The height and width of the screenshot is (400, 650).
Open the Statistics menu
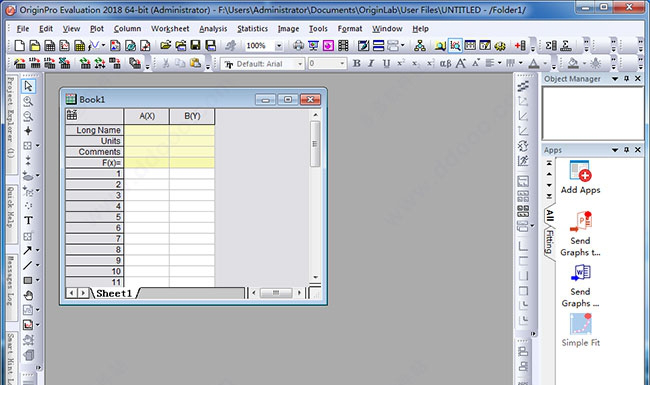click(x=252, y=29)
